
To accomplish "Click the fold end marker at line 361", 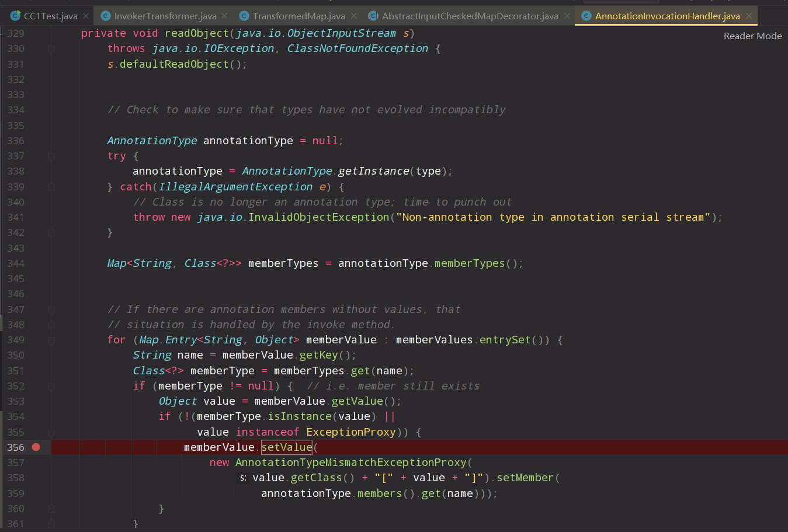I will (x=51, y=524).
